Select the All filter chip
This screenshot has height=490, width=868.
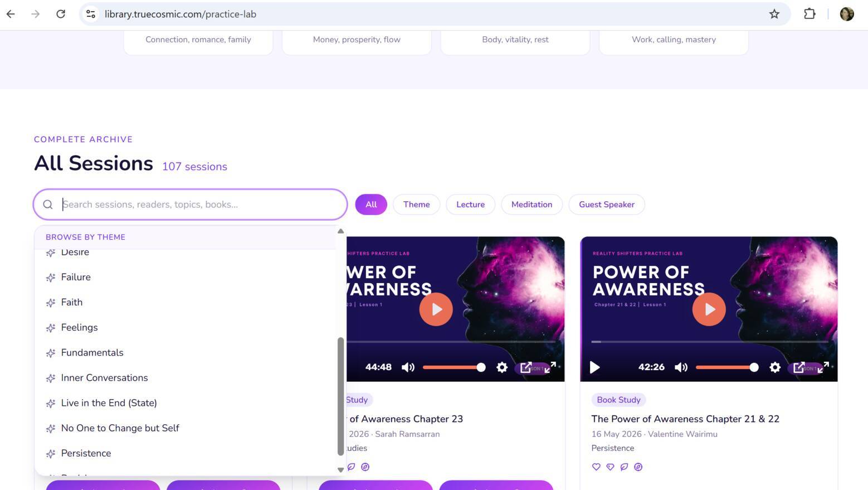point(371,205)
